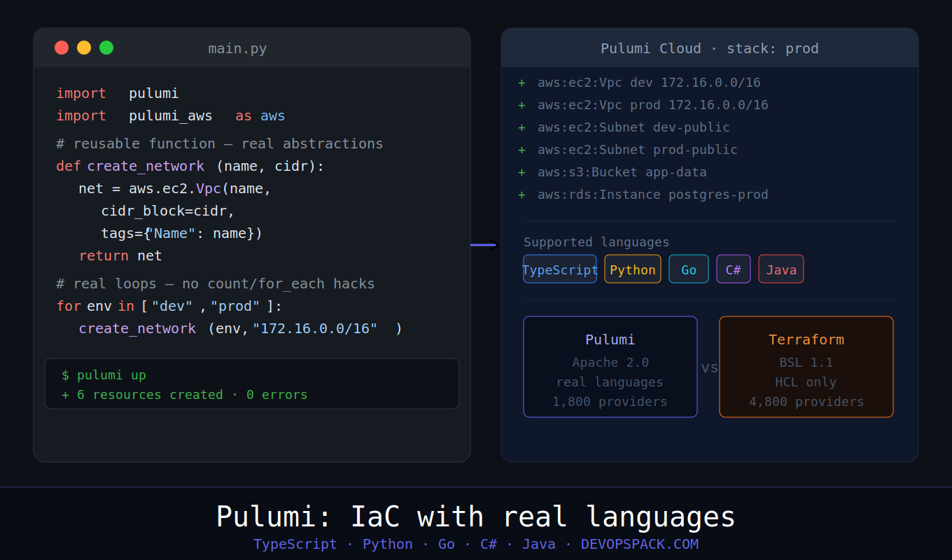Click the '# reusable function' comment line

click(220, 143)
